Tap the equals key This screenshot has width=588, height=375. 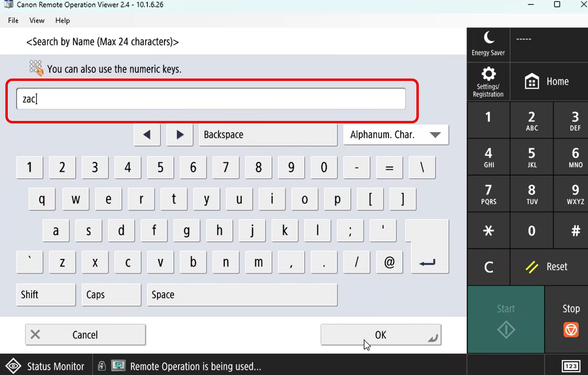click(x=389, y=167)
